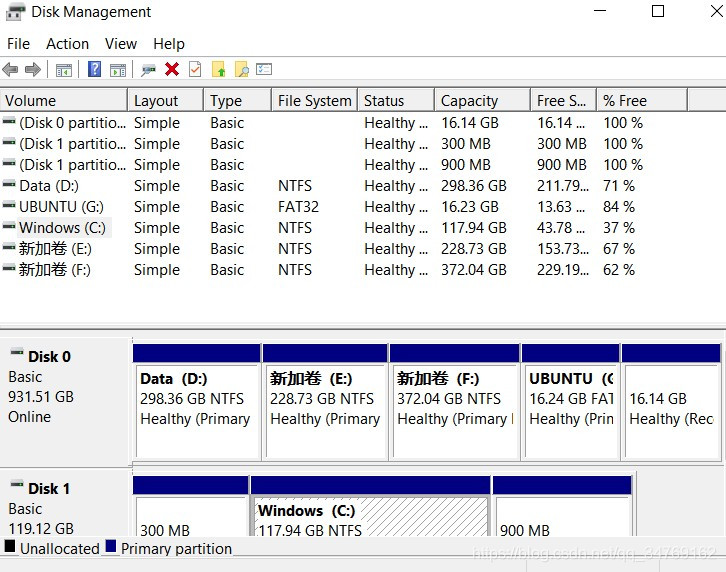Sort by the File System column header

coord(314,101)
